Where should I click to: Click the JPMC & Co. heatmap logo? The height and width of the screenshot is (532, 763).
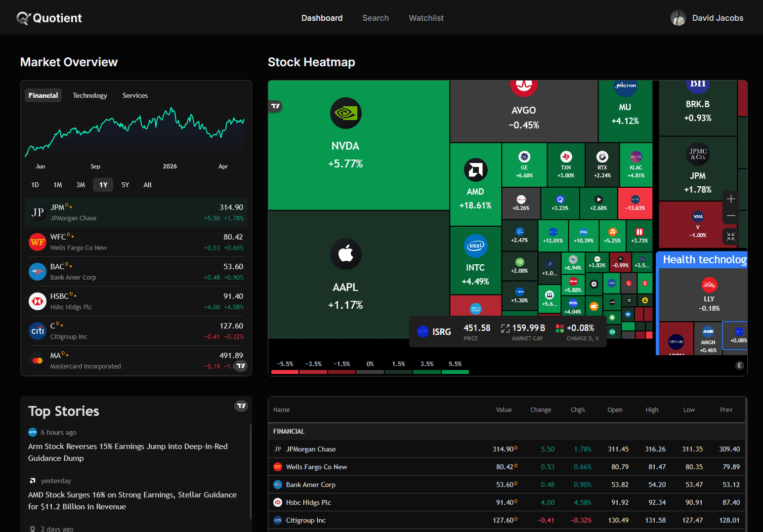tap(698, 154)
